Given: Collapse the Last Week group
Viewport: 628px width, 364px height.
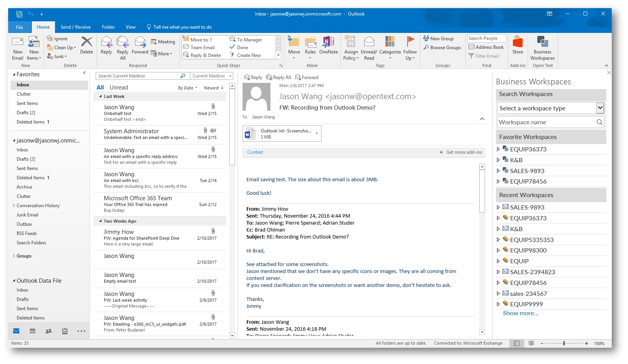Looking at the screenshot, I should point(100,96).
